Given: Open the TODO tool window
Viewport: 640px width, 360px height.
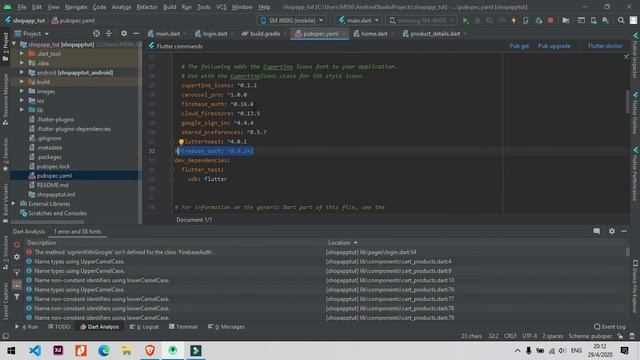Looking at the screenshot, I should coord(59,327).
